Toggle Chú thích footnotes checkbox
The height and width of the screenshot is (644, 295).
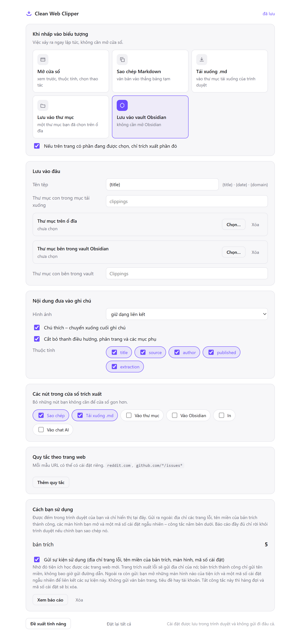coord(37,327)
